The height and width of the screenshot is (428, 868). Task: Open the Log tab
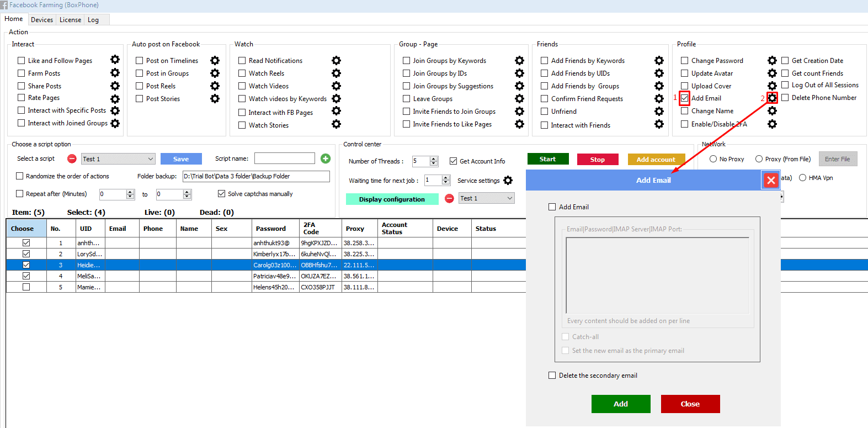(x=93, y=20)
